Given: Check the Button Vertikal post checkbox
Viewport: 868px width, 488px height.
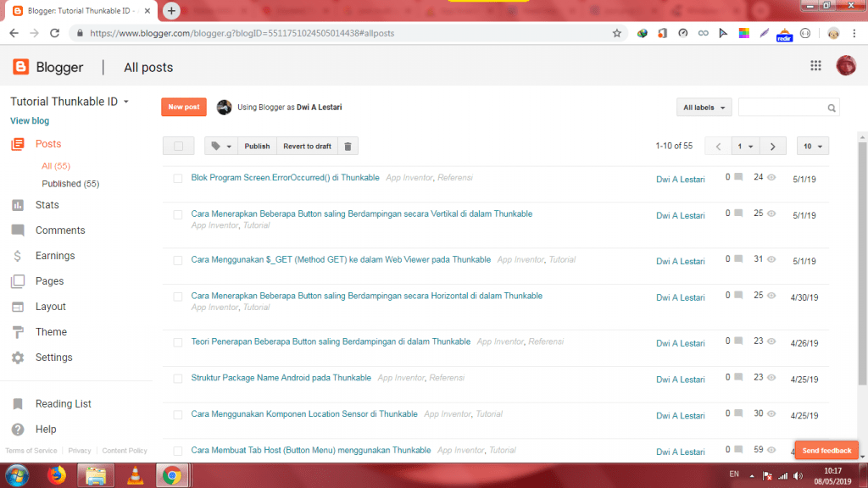Looking at the screenshot, I should tap(178, 214).
